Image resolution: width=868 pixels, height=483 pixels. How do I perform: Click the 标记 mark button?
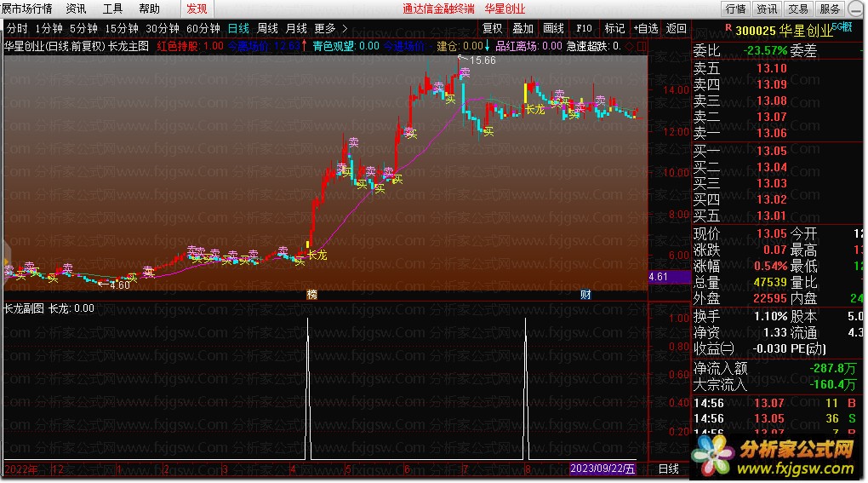coord(614,28)
